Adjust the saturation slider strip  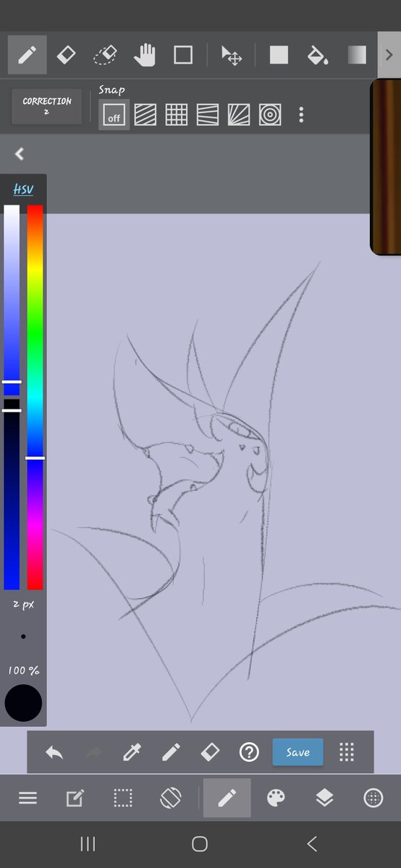[12, 300]
